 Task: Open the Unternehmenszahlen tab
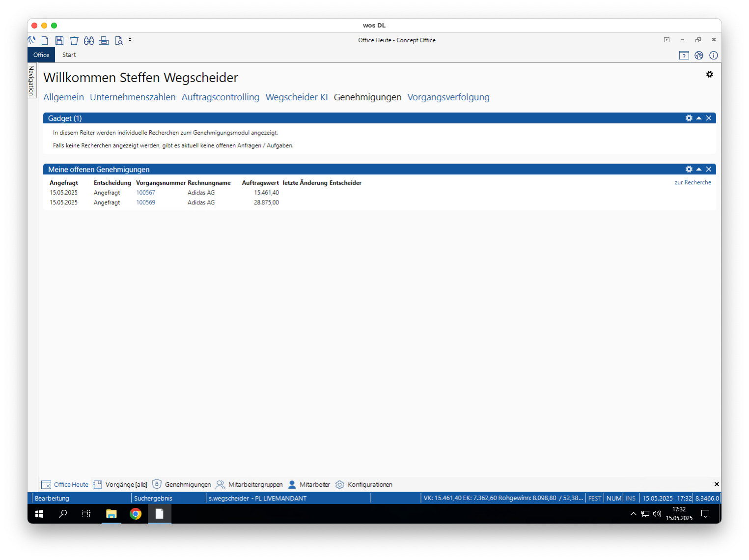[133, 97]
